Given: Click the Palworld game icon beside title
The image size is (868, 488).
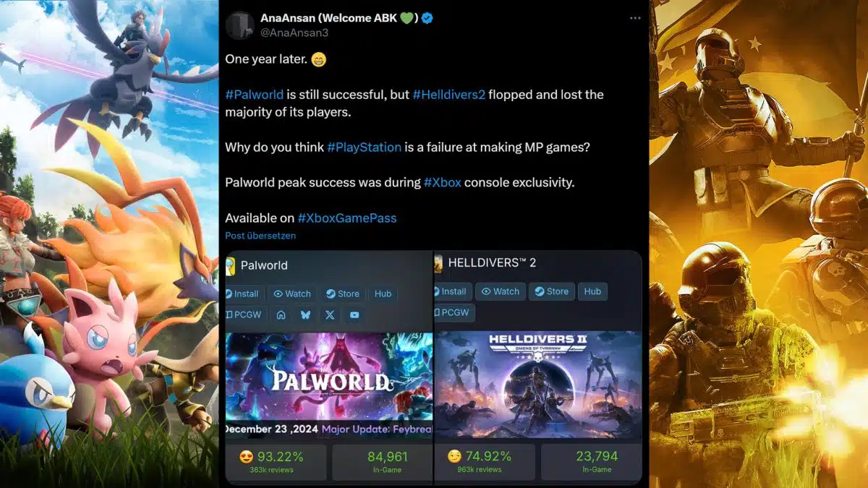Looking at the screenshot, I should point(230,266).
